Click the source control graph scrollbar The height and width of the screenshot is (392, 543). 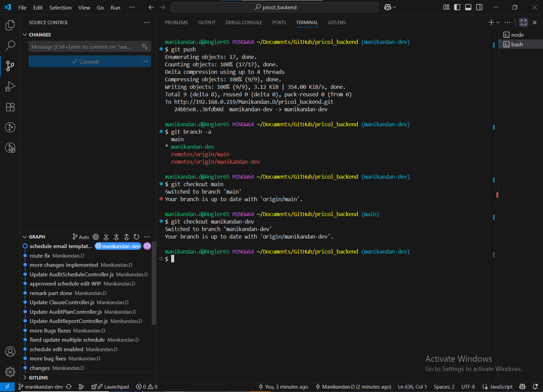[154, 282]
